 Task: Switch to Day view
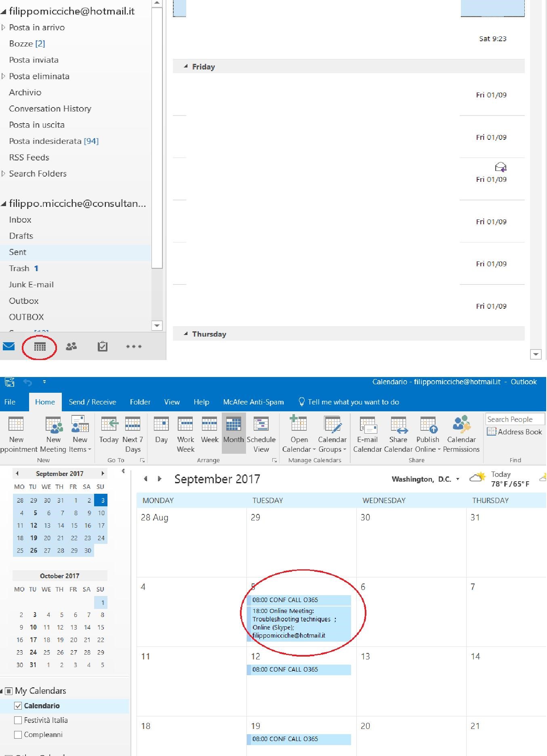click(x=161, y=430)
